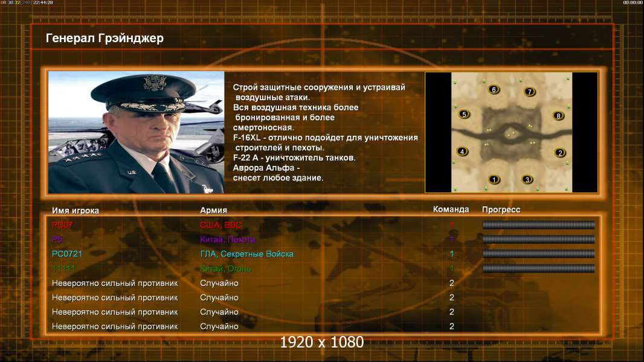Click the loading progress bar for P5

pyautogui.click(x=538, y=239)
